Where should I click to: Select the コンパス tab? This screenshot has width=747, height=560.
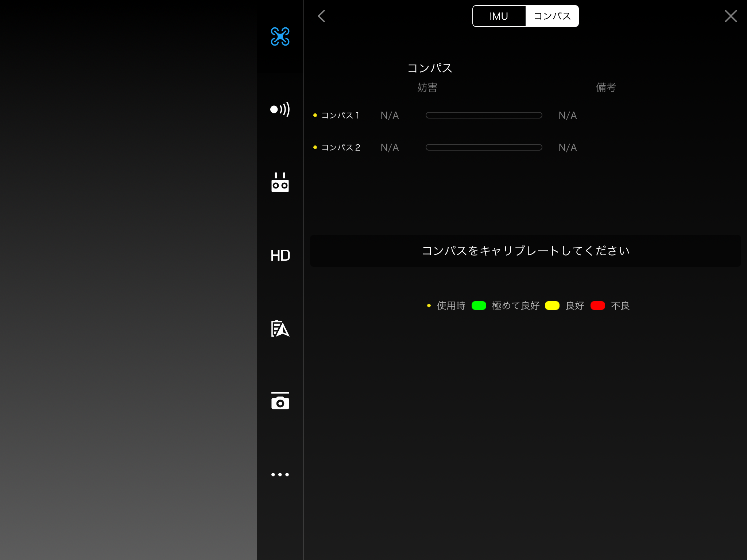coord(552,16)
